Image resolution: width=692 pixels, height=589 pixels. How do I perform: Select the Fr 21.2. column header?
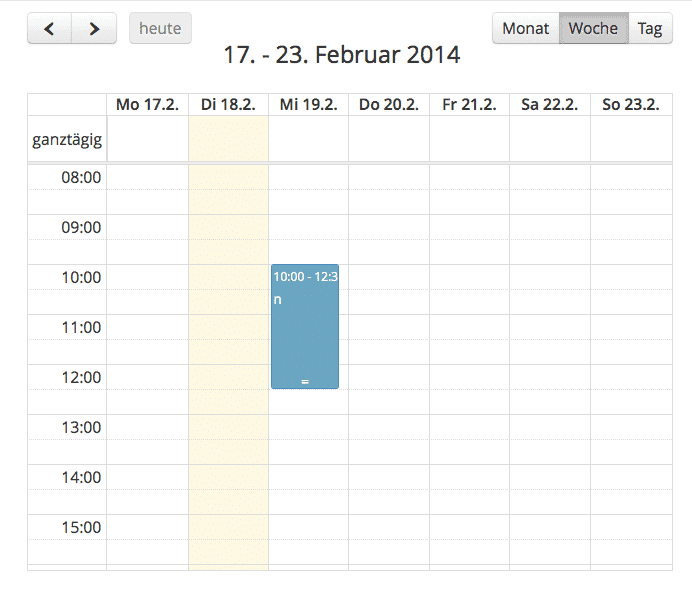click(469, 105)
